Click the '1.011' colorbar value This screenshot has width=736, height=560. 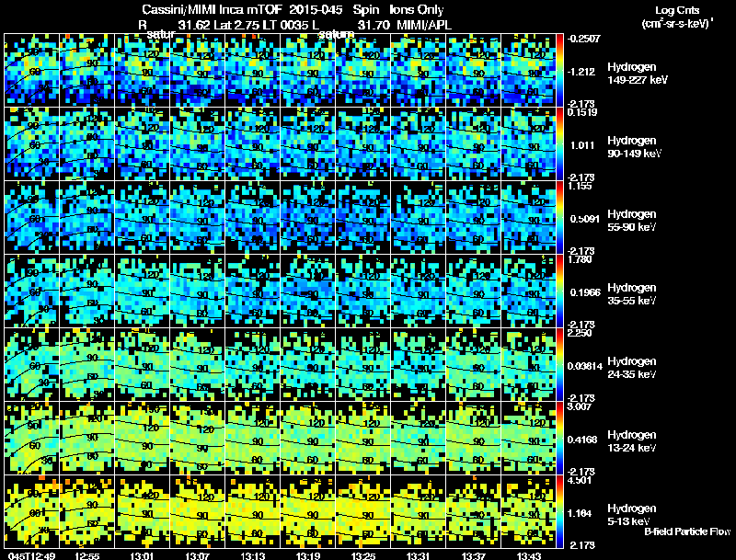pyautogui.click(x=582, y=145)
